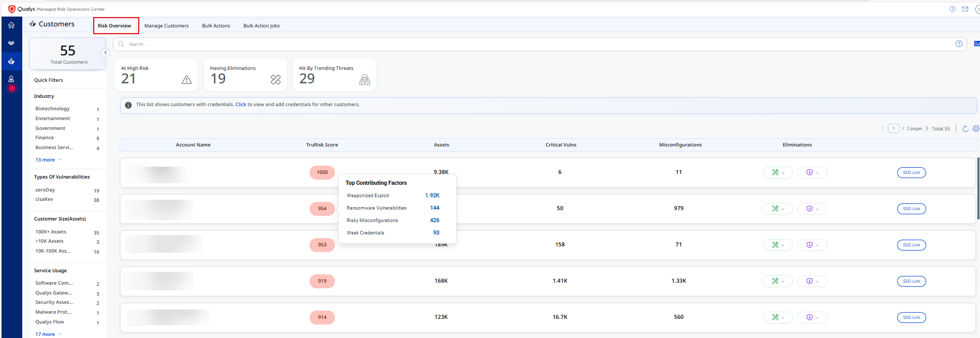Click the help icon in search bar
This screenshot has width=980, height=338.
(x=959, y=44)
